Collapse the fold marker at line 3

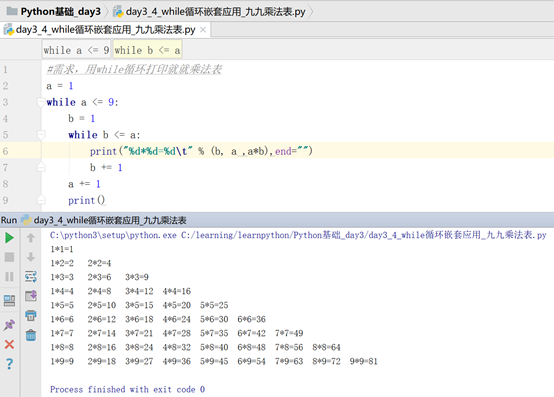click(x=41, y=102)
